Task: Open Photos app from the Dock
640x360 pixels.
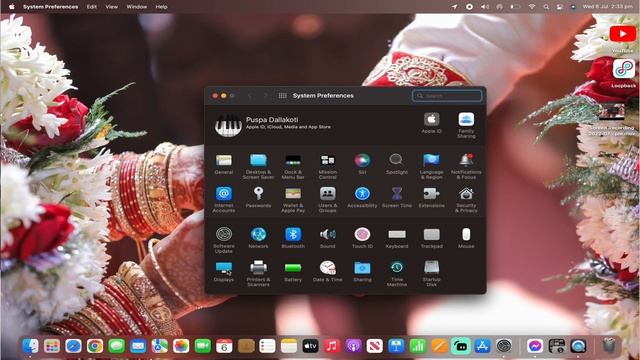Action: [181, 346]
